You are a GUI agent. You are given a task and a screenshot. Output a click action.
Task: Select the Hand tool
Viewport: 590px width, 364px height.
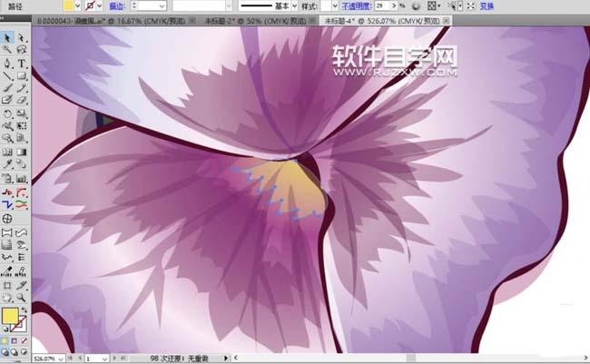tap(7, 298)
